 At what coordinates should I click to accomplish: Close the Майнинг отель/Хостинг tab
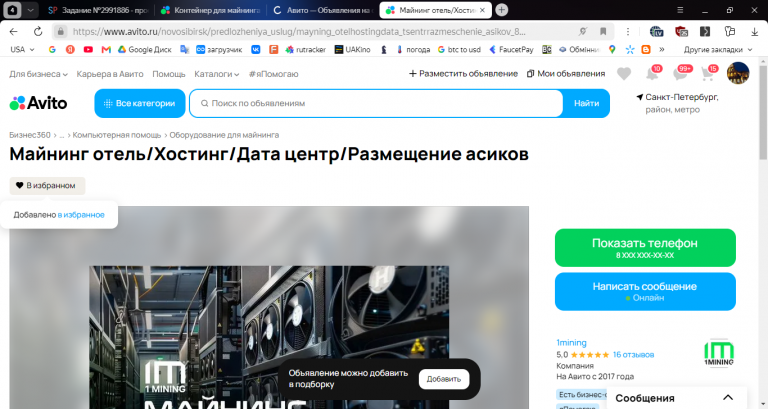point(482,10)
